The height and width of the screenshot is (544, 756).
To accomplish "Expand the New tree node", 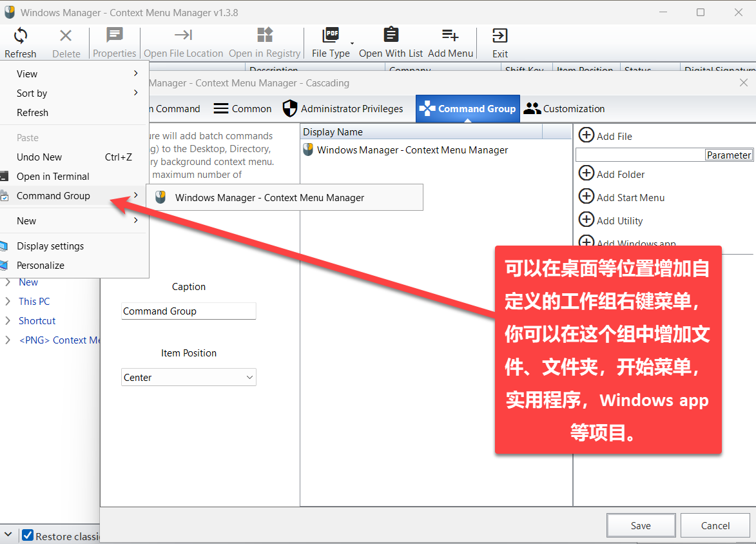I will [7, 282].
